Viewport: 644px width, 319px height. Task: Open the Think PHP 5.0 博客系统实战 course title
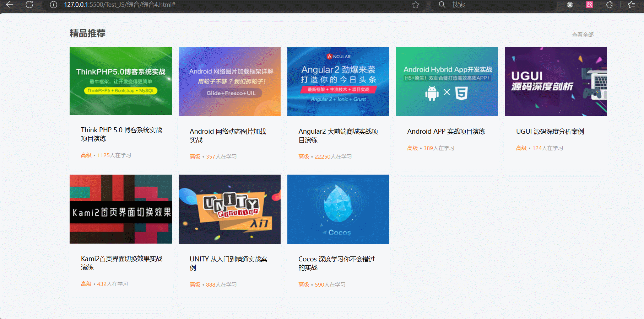point(121,134)
